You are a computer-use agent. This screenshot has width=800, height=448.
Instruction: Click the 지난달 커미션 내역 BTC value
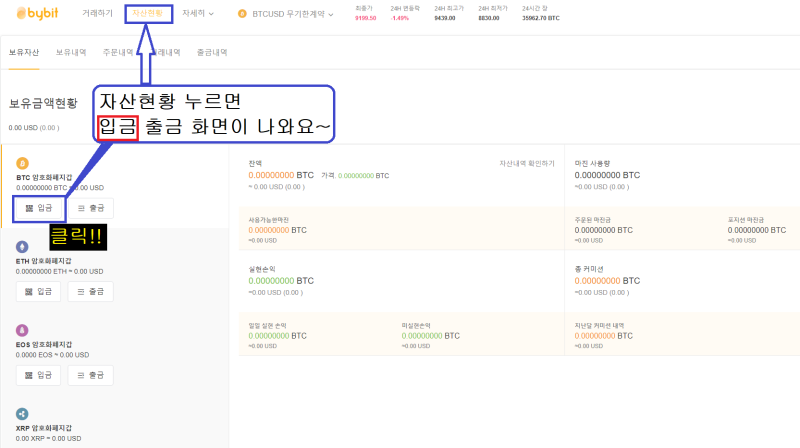[x=604, y=336]
